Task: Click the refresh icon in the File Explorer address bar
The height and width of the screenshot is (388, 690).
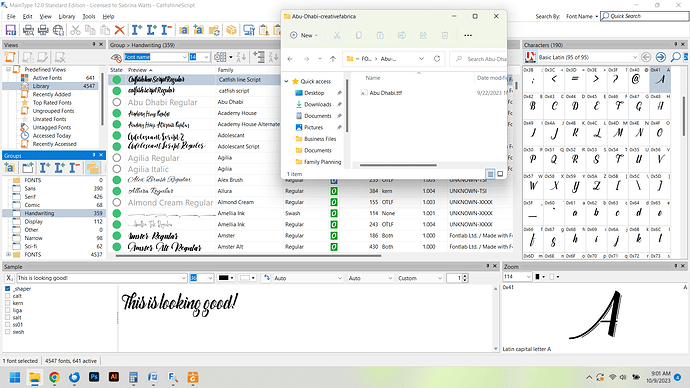Action: pyautogui.click(x=437, y=59)
